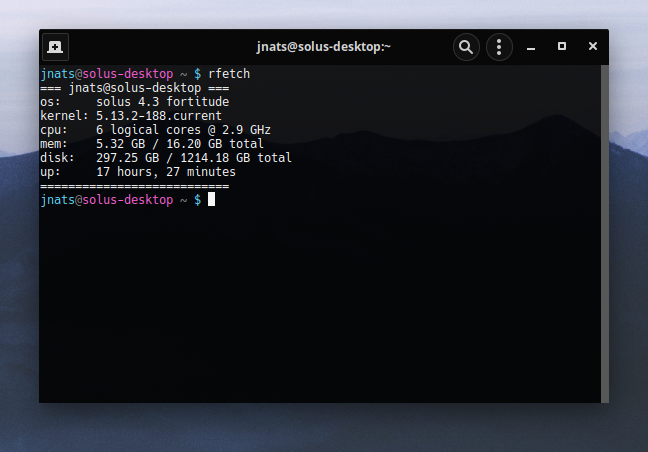This screenshot has width=648, height=452.
Task: Click the kernel: label
Action: click(x=64, y=116)
